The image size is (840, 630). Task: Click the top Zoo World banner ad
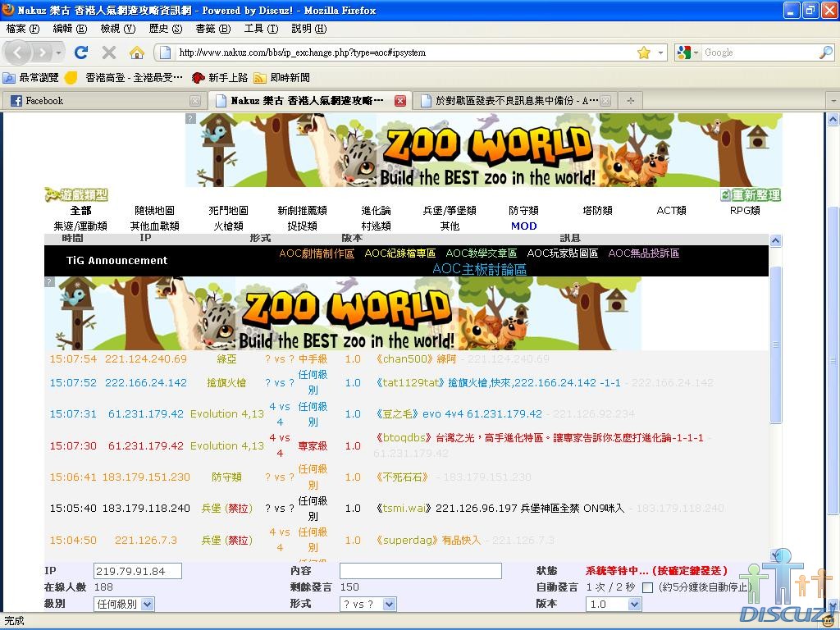pyautogui.click(x=484, y=150)
